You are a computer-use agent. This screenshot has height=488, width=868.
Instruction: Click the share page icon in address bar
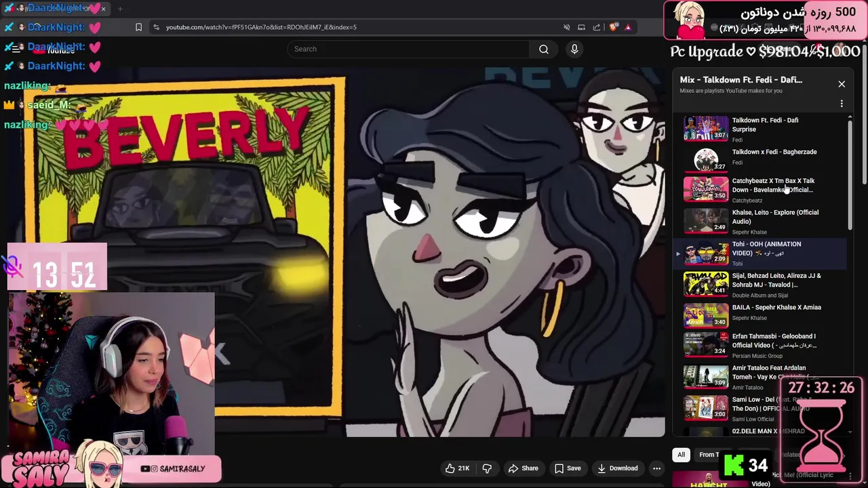click(x=597, y=27)
